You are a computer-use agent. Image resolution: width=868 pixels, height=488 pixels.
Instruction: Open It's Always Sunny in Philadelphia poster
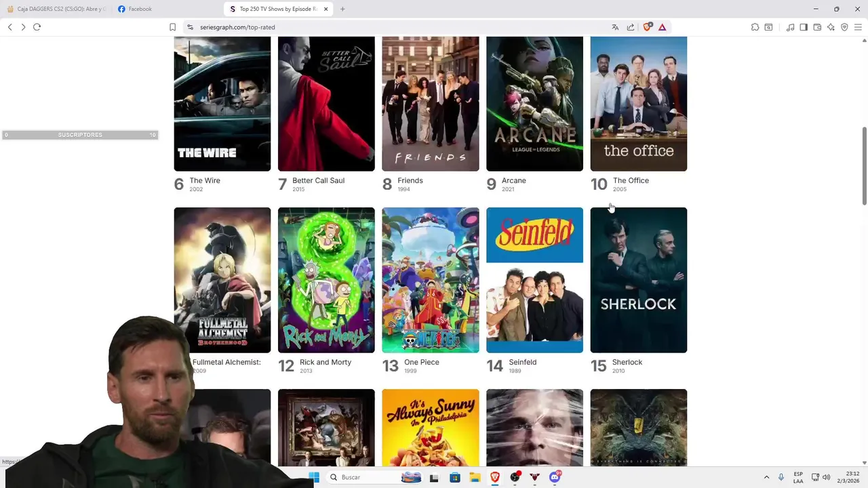[x=431, y=427]
